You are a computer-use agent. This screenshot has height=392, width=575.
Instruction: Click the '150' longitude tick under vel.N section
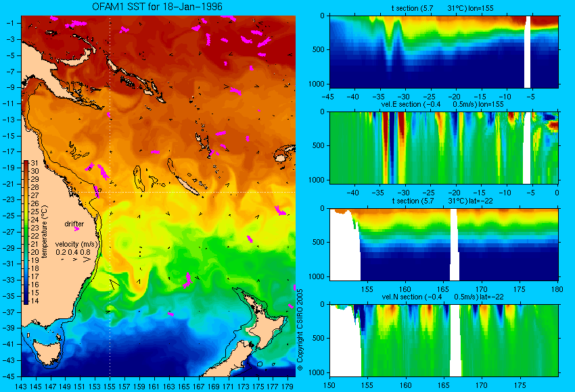[329, 385]
